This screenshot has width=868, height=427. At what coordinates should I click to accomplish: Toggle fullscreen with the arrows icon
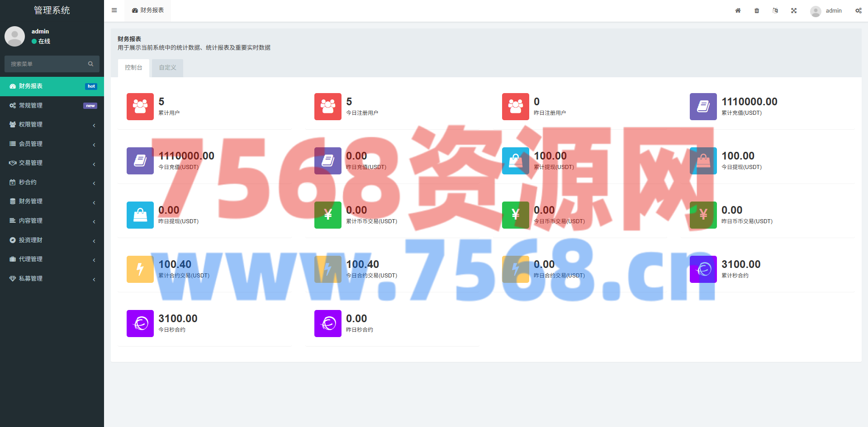point(794,10)
